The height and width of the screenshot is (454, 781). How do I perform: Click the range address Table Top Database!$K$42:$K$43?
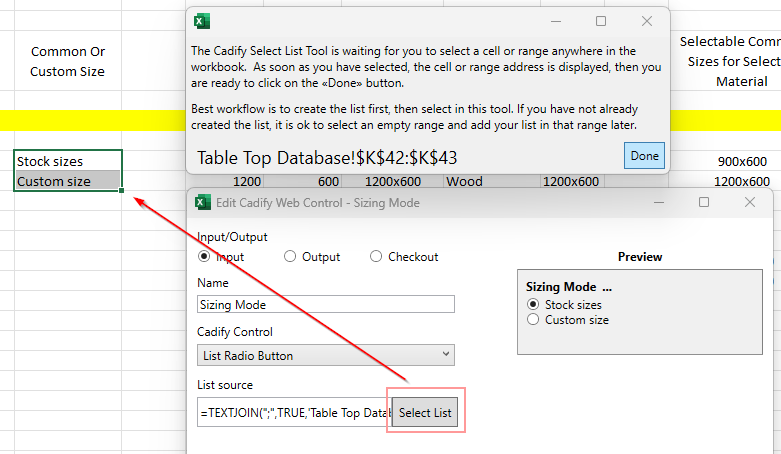[327, 157]
